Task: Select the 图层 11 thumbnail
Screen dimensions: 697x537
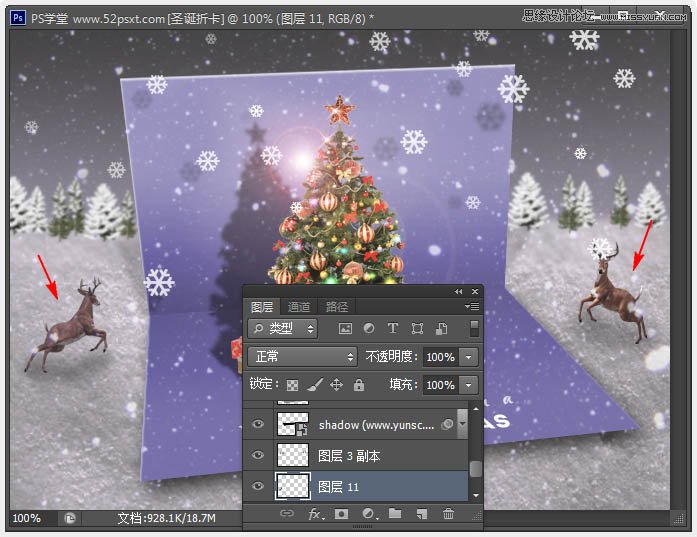Action: coord(292,486)
